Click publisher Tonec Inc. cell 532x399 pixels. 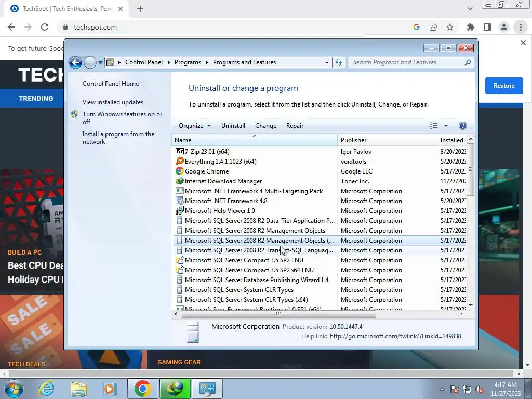click(355, 181)
